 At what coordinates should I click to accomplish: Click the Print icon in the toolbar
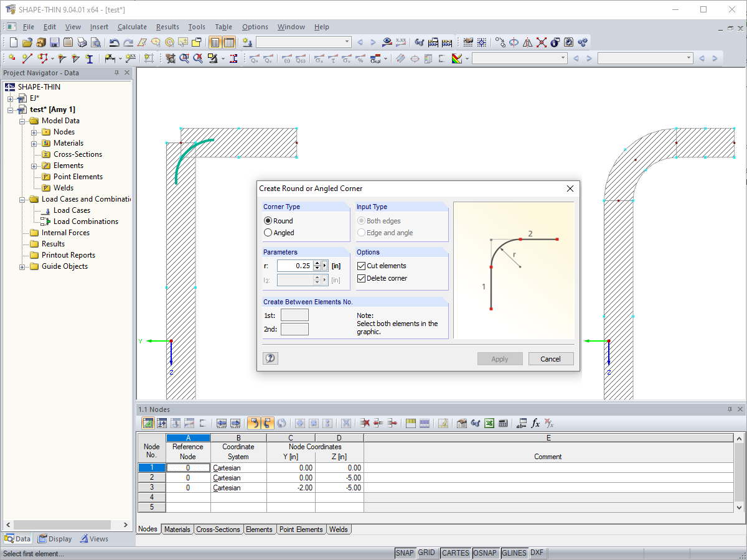(x=82, y=42)
